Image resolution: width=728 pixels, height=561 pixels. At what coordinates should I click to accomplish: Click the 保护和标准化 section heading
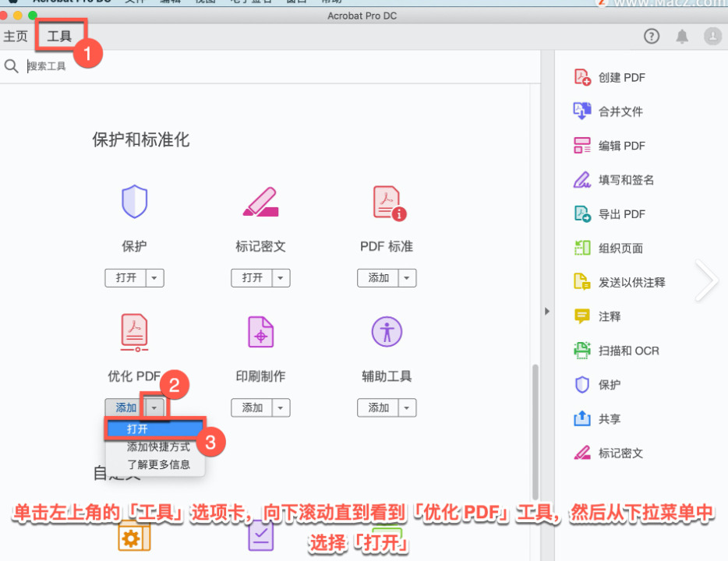point(140,139)
